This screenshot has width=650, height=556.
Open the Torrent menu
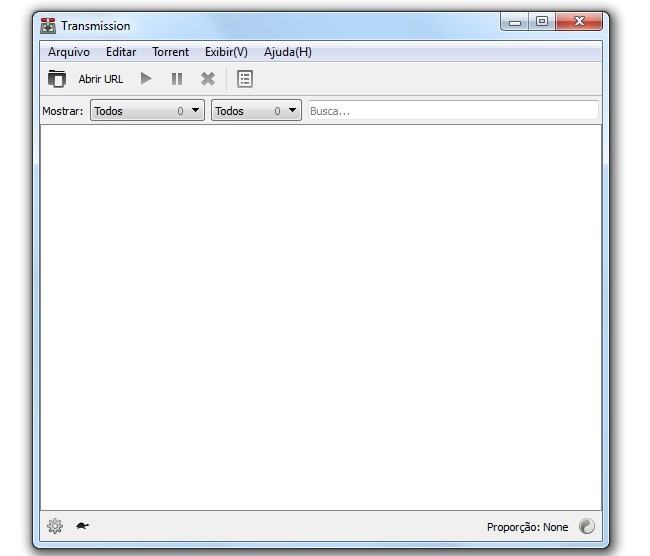[170, 52]
